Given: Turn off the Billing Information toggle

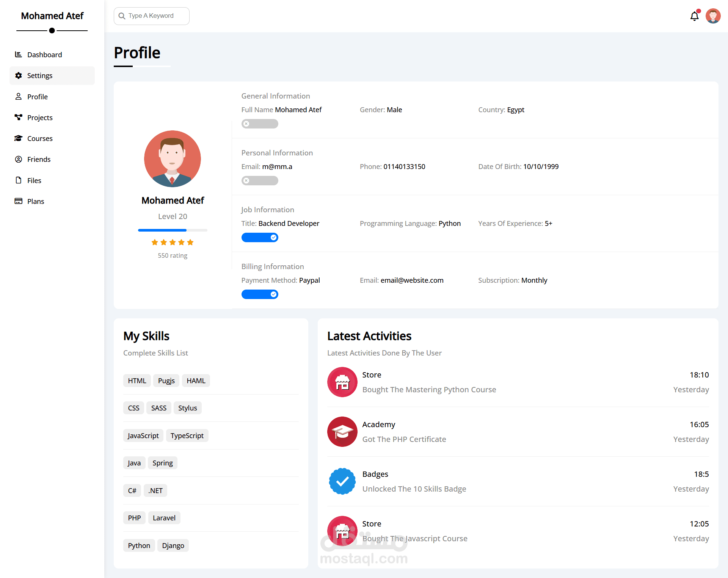Looking at the screenshot, I should click(x=260, y=294).
